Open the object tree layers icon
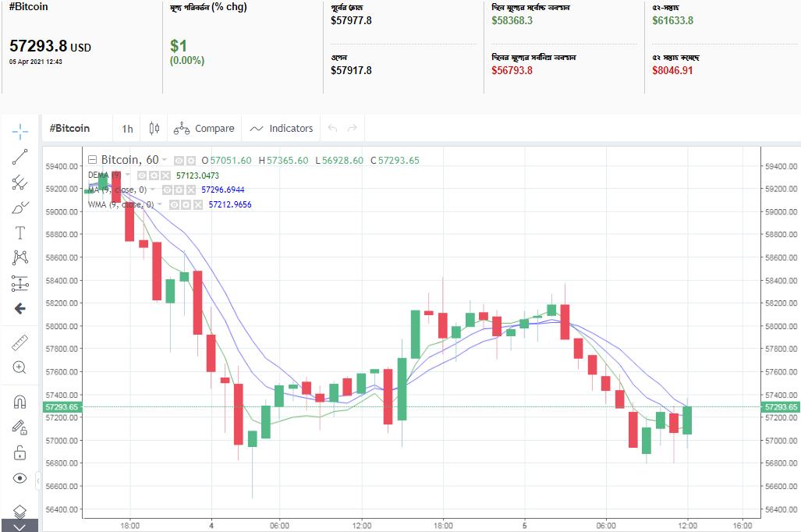The width and height of the screenshot is (801, 532). tap(19, 511)
